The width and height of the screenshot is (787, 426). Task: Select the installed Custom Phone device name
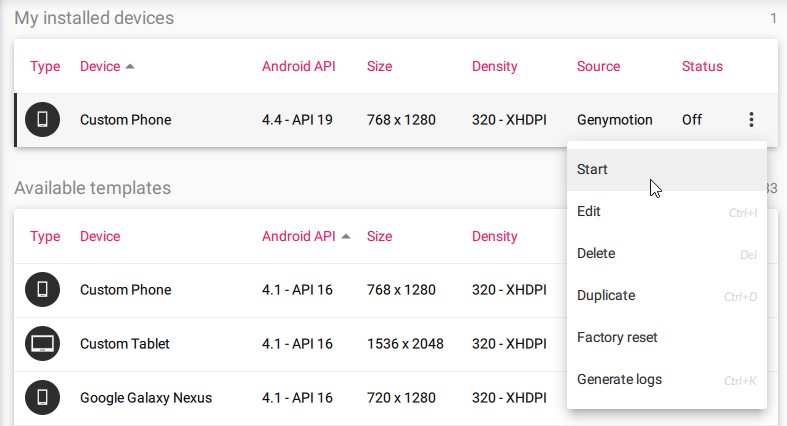click(x=125, y=120)
